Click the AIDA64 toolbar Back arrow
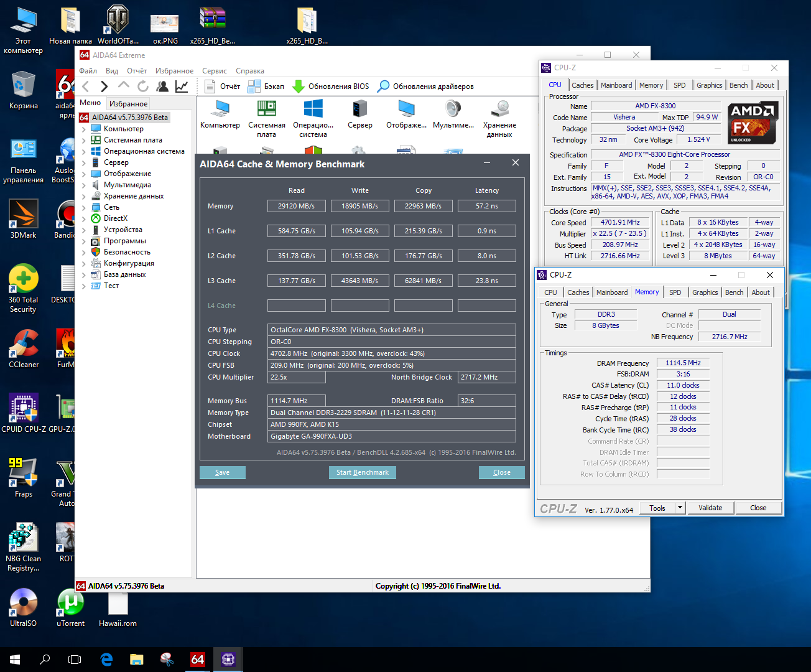Image resolution: width=811 pixels, height=672 pixels. click(x=86, y=86)
